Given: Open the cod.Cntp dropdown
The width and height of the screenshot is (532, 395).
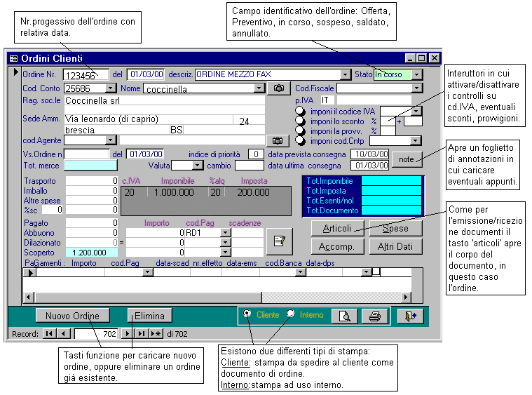Looking at the screenshot, I should pos(415,140).
